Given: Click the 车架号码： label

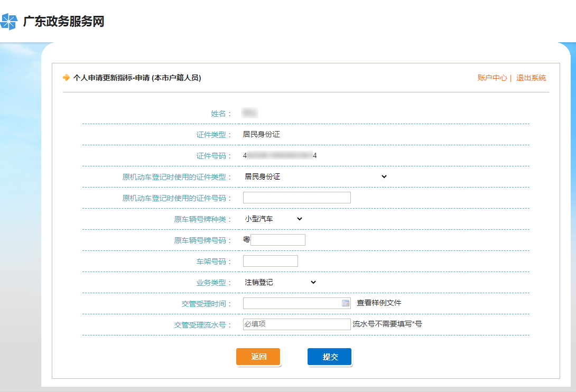Looking at the screenshot, I should tap(214, 262).
